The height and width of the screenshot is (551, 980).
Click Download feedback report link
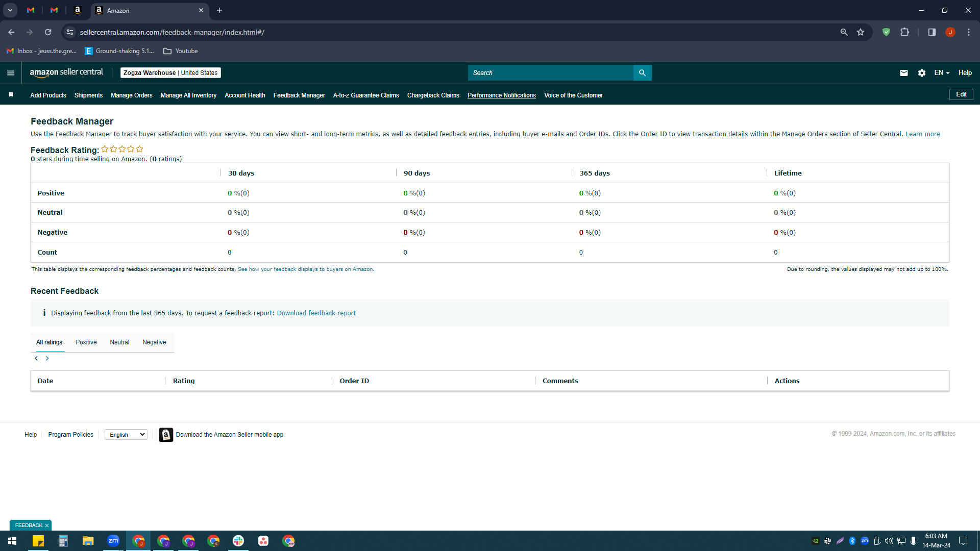pyautogui.click(x=316, y=313)
